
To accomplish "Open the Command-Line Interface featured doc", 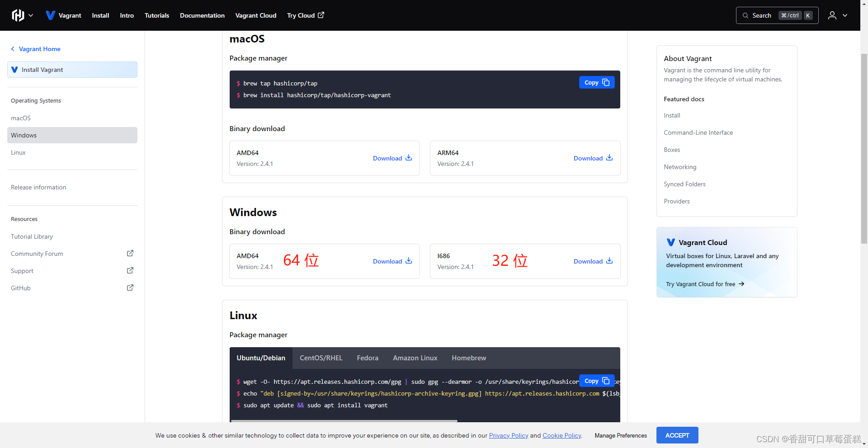I will (x=698, y=132).
